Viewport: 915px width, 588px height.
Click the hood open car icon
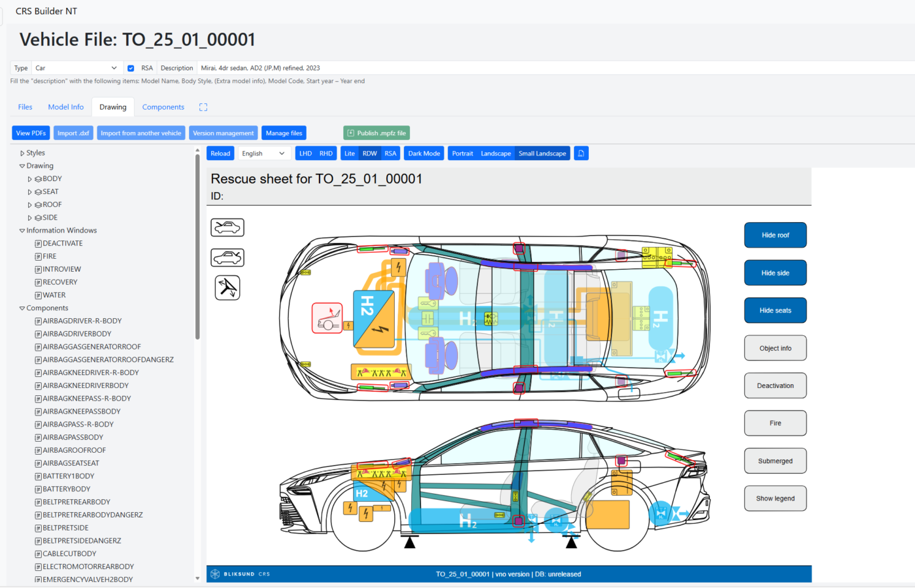227,227
